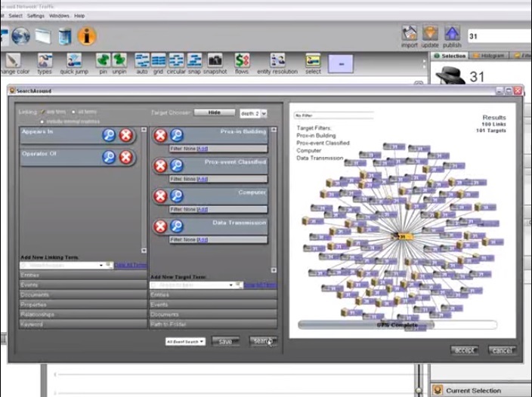Apply the grid layout
Image resolution: width=532 pixels, height=397 pixels.
[x=158, y=61]
